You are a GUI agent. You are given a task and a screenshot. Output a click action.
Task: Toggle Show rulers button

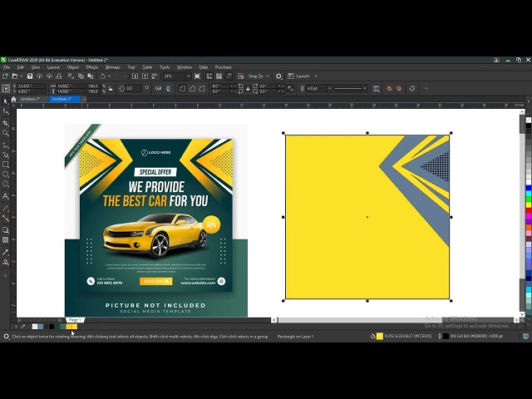click(x=209, y=76)
